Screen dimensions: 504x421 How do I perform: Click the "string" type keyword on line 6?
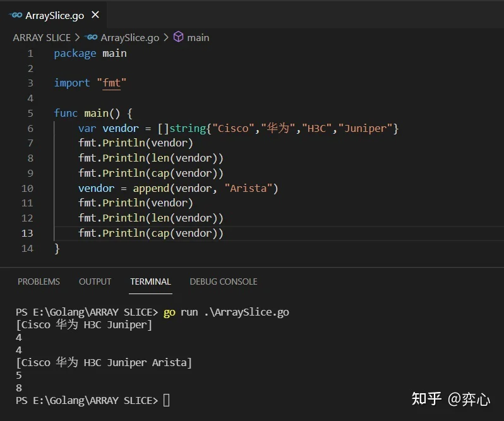[188, 129]
